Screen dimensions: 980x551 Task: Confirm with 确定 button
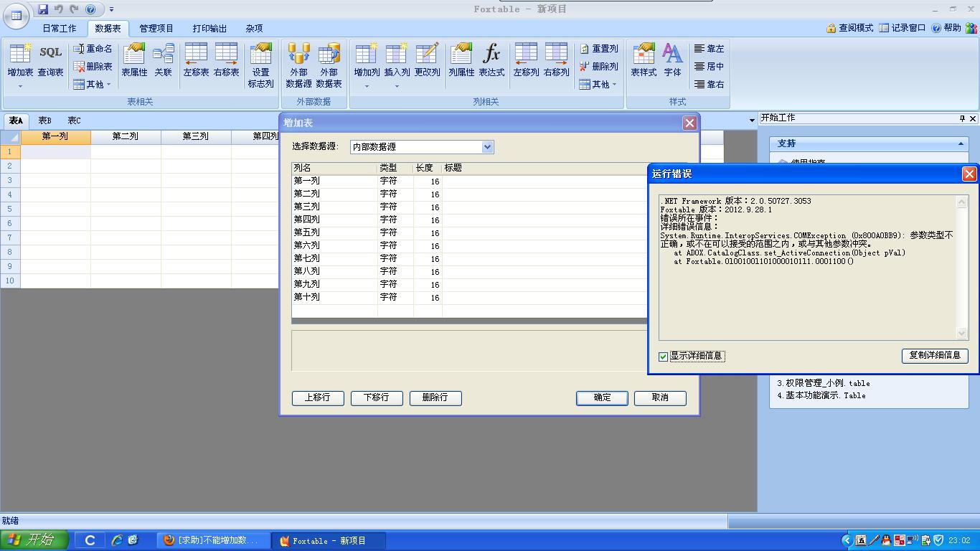[602, 398]
